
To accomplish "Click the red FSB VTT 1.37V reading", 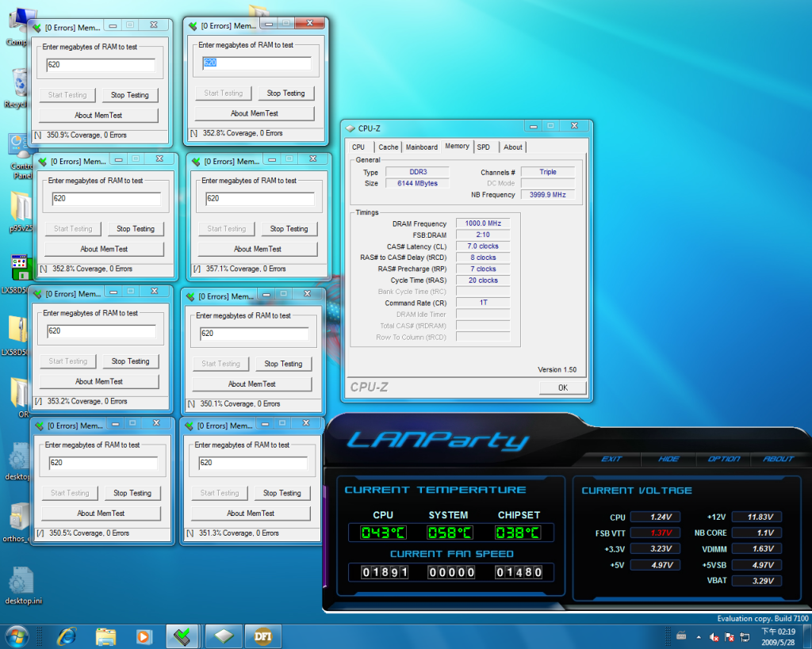I will point(655,533).
